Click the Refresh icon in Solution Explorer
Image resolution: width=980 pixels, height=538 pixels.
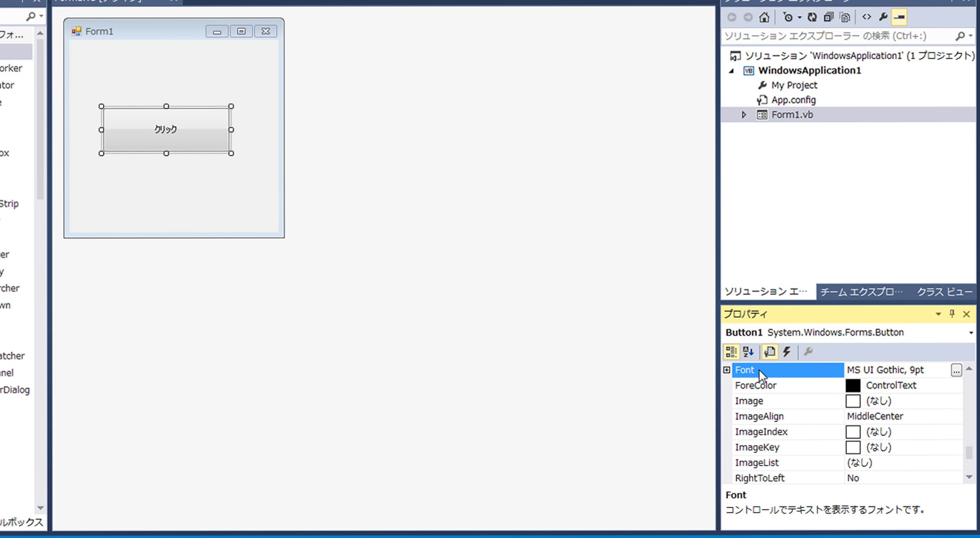click(x=812, y=17)
